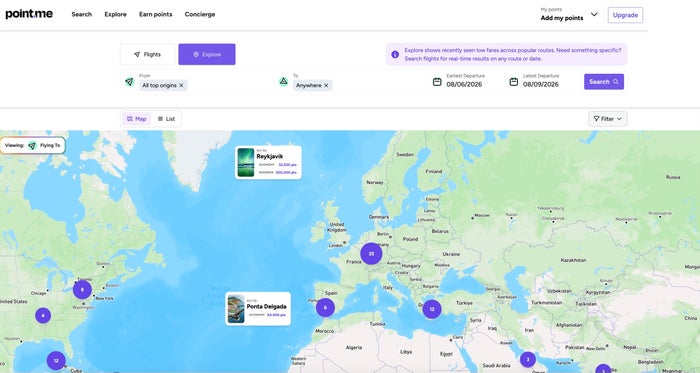Click the Viewing pill plane icon
700x373 pixels.
(x=32, y=145)
